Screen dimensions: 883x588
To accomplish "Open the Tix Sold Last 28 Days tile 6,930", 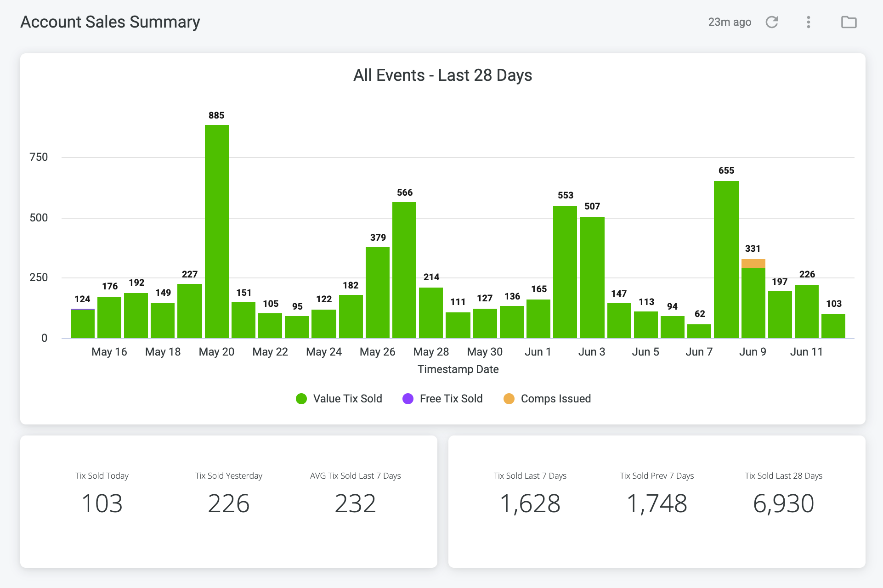I will click(x=784, y=503).
